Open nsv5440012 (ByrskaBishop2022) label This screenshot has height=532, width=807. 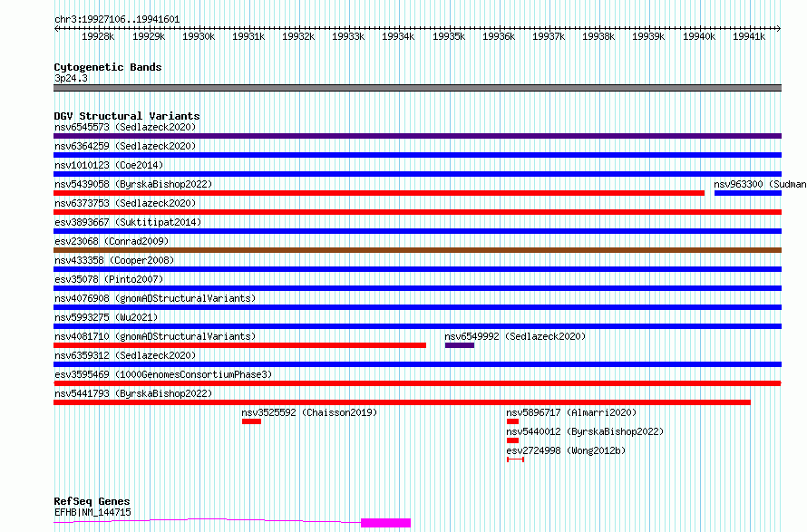(x=585, y=431)
